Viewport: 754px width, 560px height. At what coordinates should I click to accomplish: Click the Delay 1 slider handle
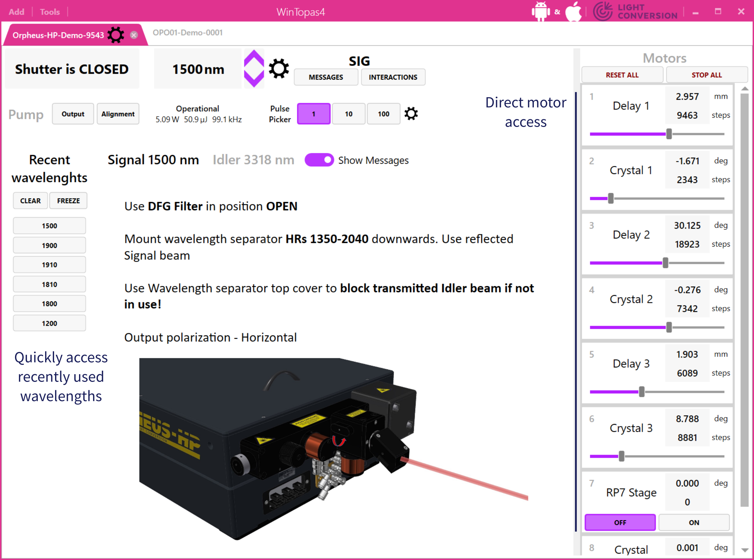(669, 134)
